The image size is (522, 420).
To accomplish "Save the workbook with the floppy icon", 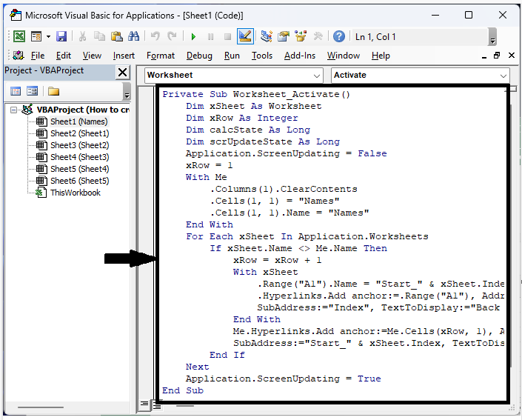I will pos(61,36).
